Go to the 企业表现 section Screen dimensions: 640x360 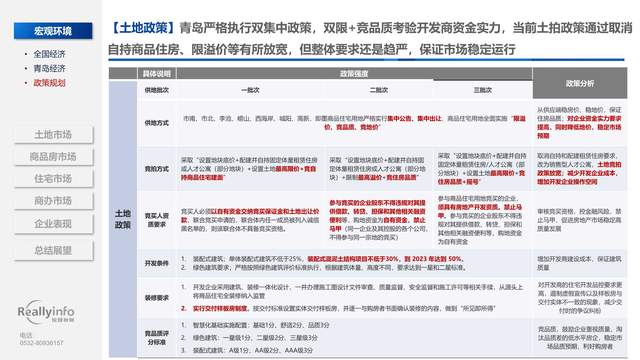click(53, 224)
